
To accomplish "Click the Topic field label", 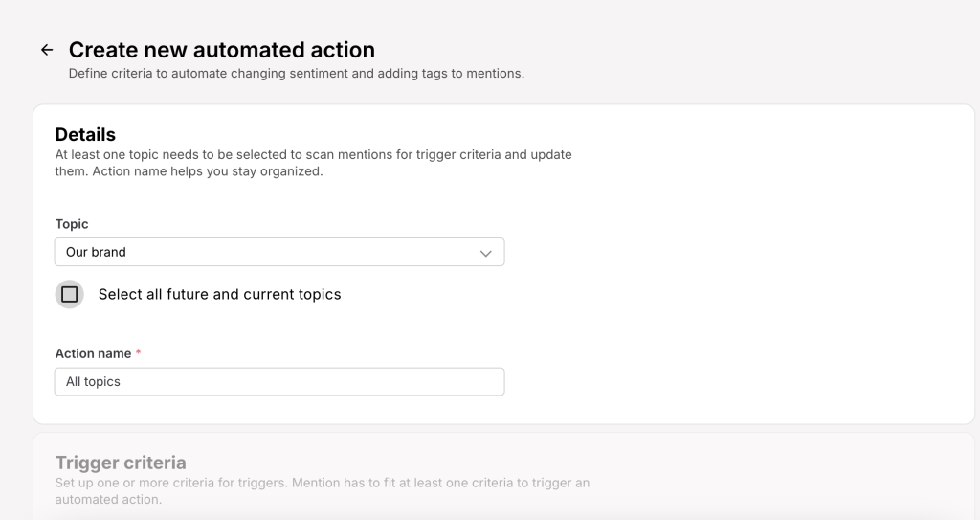I will click(x=72, y=224).
